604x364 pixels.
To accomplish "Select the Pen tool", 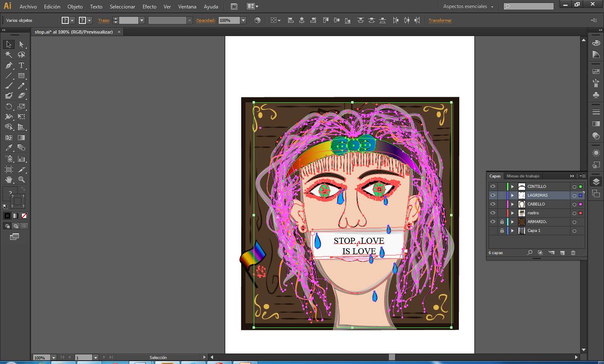I will 9,65.
